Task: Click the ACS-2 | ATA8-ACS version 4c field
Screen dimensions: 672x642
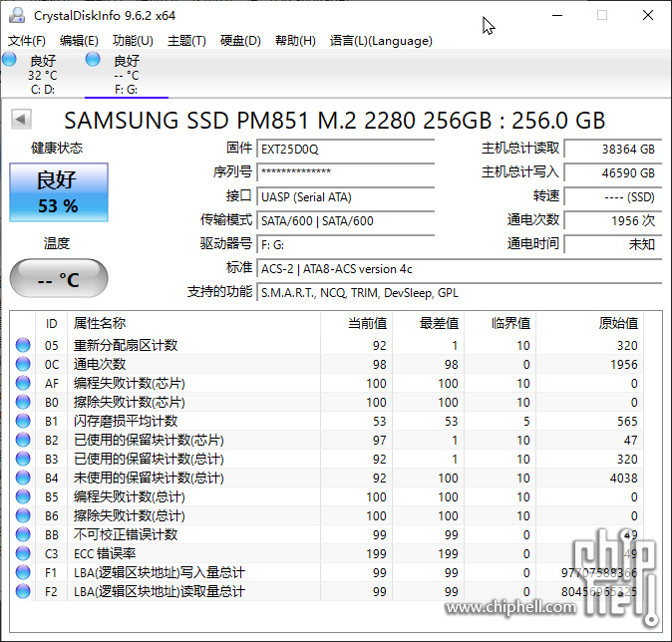Action: pos(460,269)
